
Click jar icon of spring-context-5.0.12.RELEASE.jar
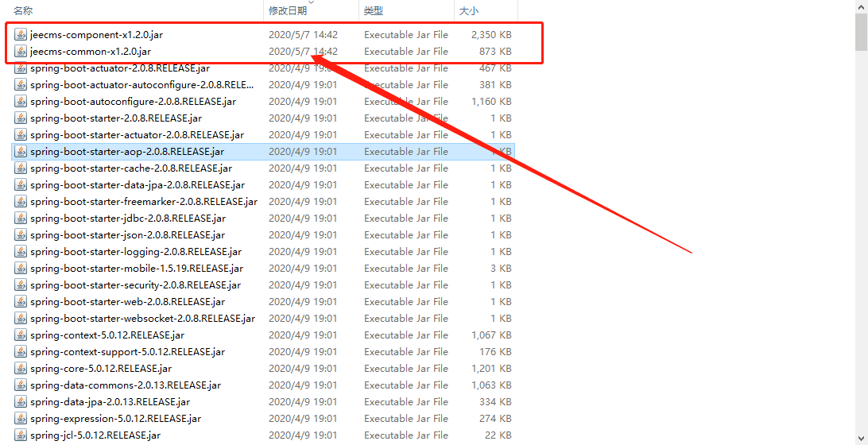21,335
